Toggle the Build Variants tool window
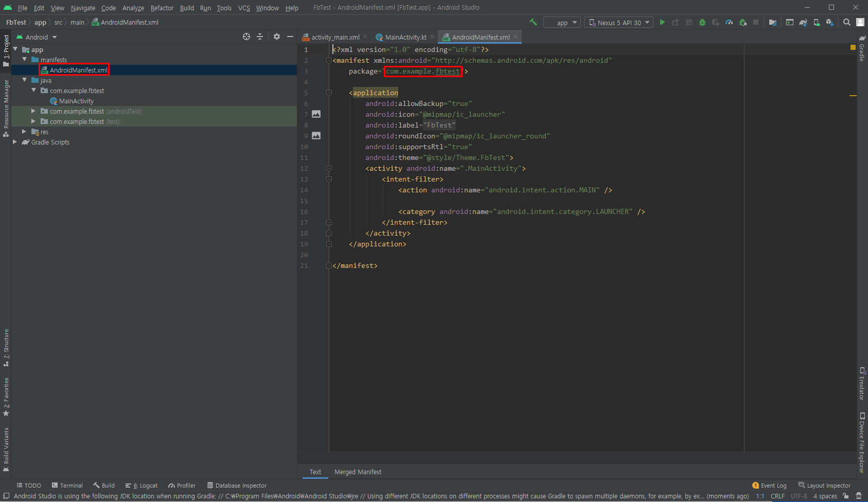 (6, 449)
